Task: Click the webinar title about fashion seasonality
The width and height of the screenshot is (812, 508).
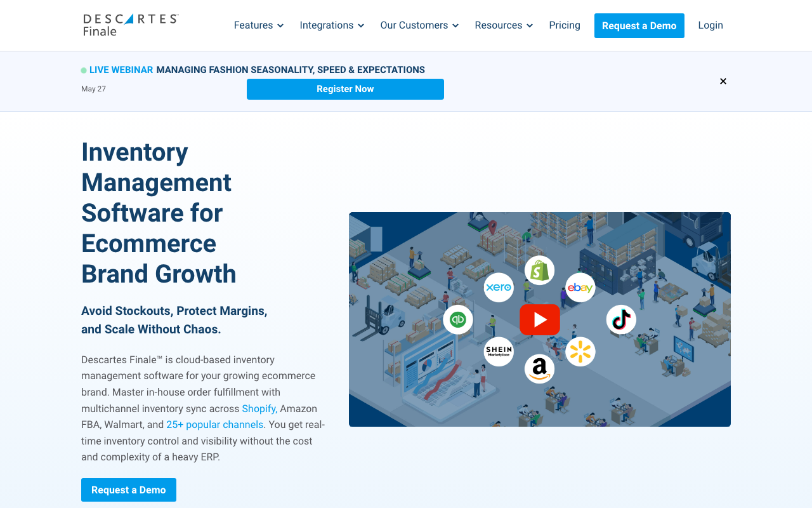Action: [291, 70]
